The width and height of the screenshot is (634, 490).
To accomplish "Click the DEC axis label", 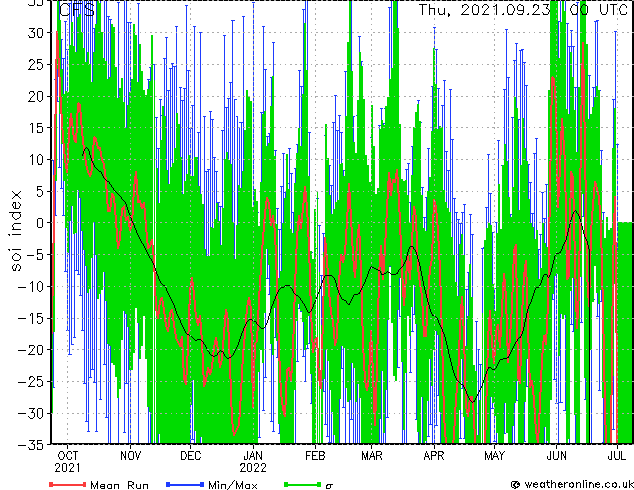I will pos(190,456).
